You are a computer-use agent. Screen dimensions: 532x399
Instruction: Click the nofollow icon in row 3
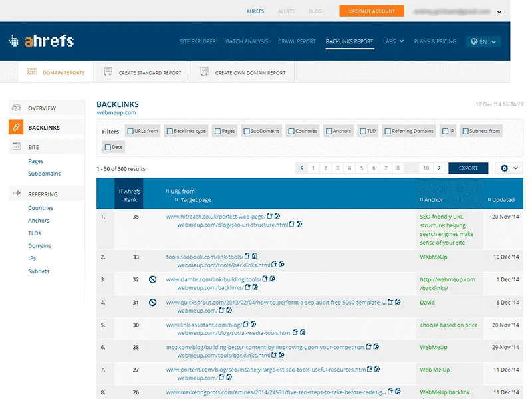[152, 280]
